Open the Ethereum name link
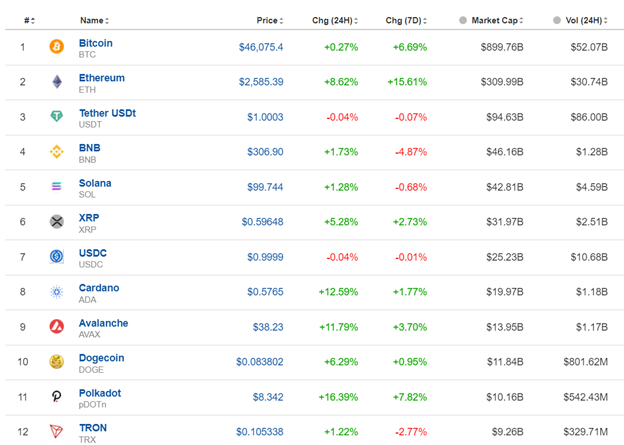This screenshot has height=445, width=624. pyautogui.click(x=101, y=78)
